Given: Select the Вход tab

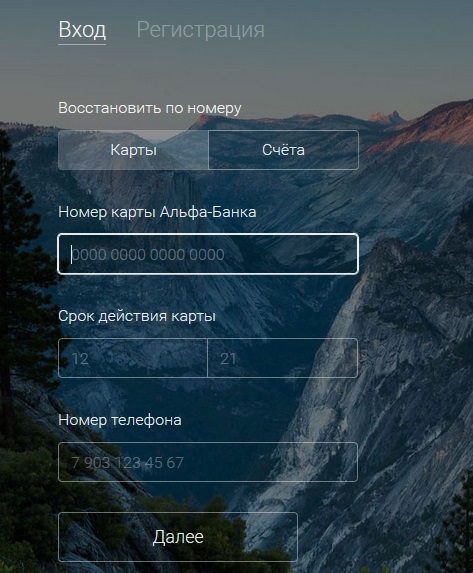Looking at the screenshot, I should click(x=82, y=30).
